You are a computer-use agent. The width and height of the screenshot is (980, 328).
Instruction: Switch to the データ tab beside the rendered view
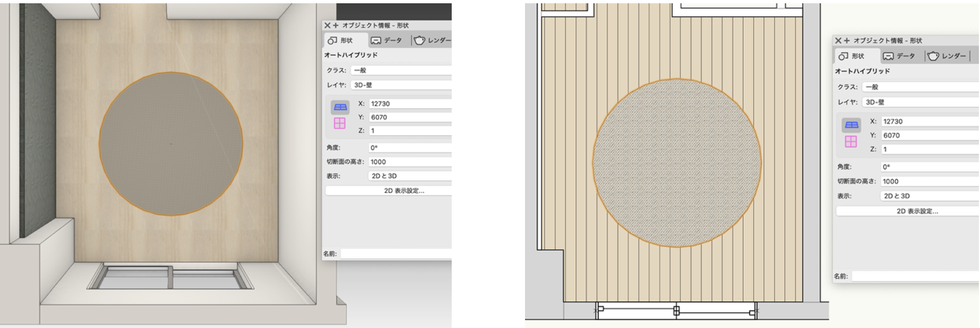pyautogui.click(x=387, y=40)
